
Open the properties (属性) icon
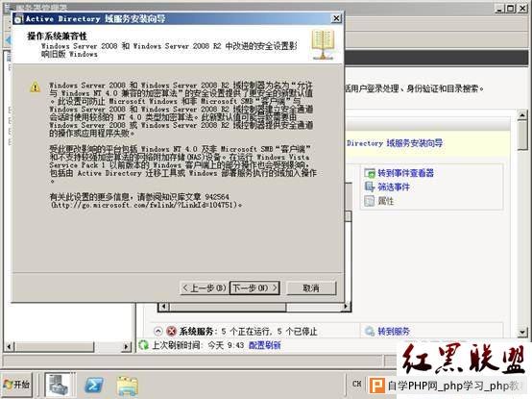pos(369,201)
